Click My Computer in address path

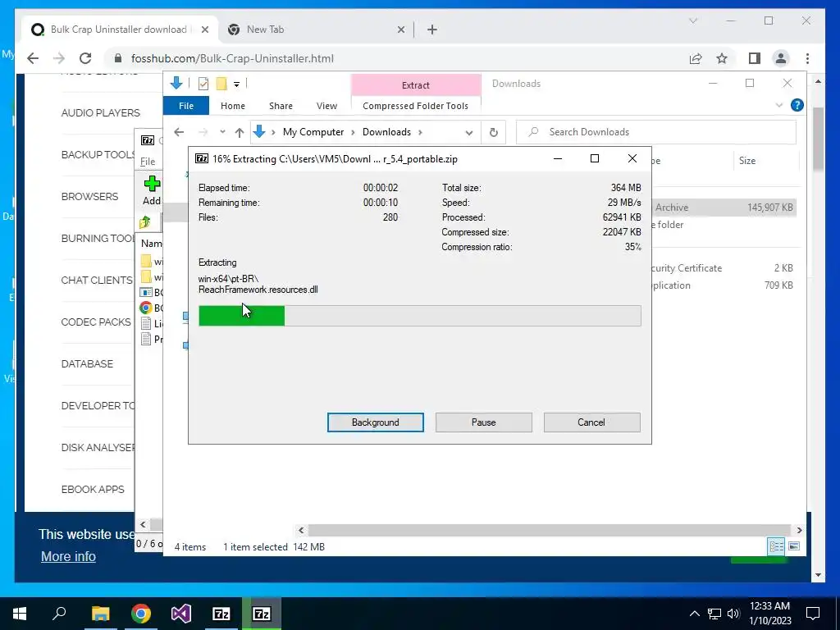[313, 132]
